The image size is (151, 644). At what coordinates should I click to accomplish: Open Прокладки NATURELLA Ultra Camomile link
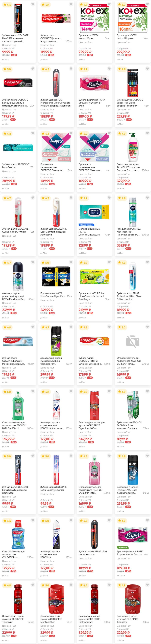[x=91, y=296]
